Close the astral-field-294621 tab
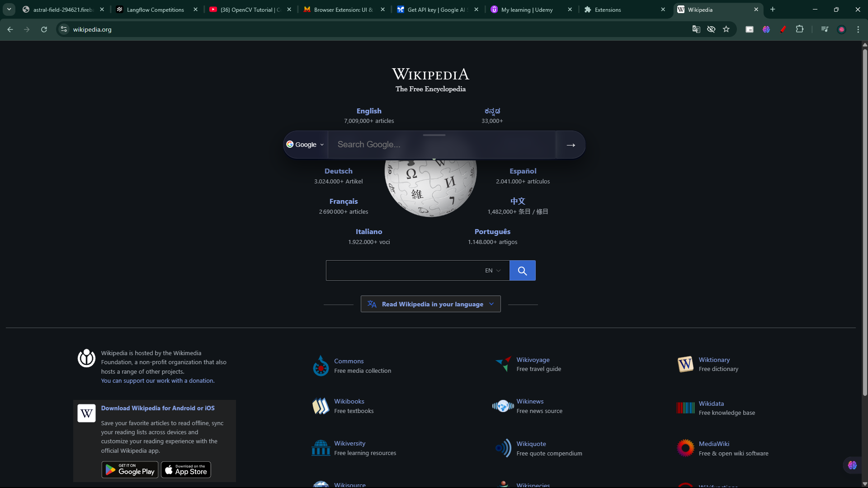Image resolution: width=868 pixels, height=488 pixels. pos(102,9)
